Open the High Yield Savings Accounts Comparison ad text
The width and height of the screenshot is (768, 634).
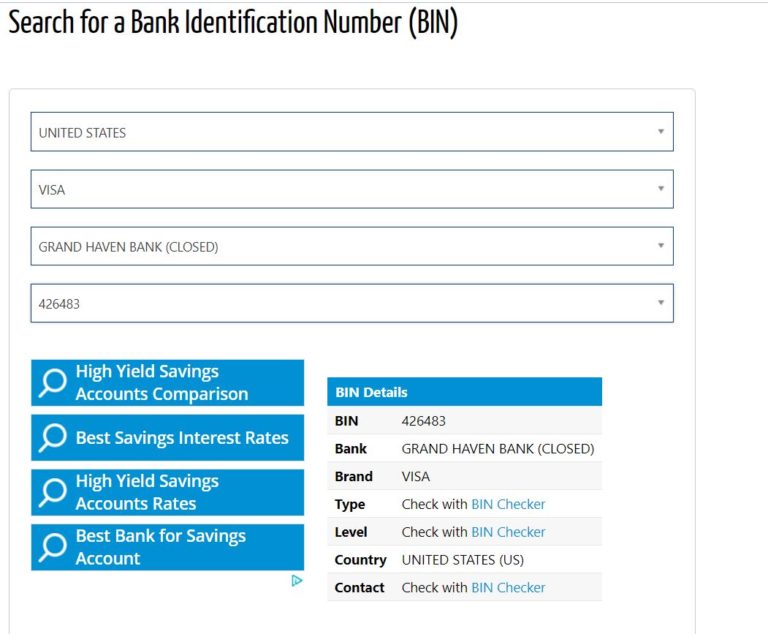pyautogui.click(x=162, y=383)
